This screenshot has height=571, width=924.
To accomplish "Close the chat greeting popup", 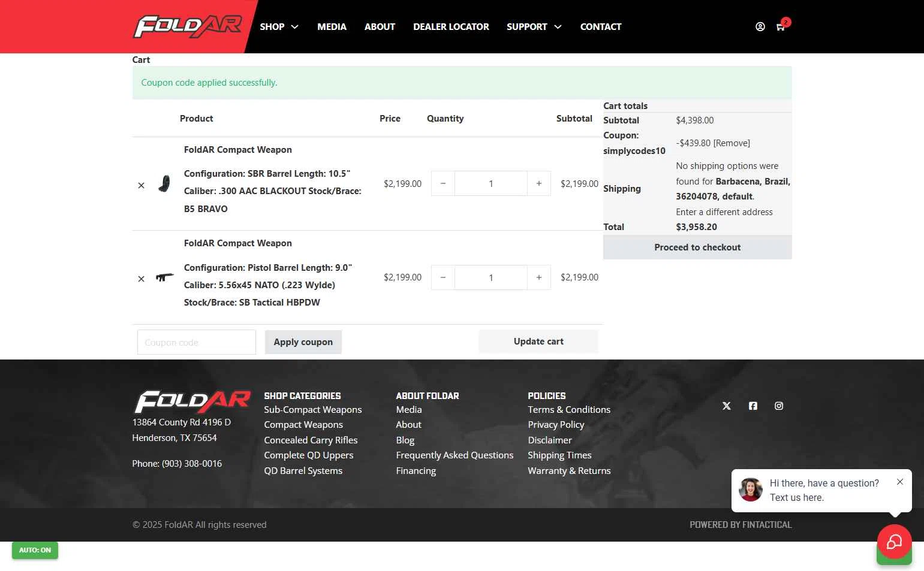I will pyautogui.click(x=900, y=482).
